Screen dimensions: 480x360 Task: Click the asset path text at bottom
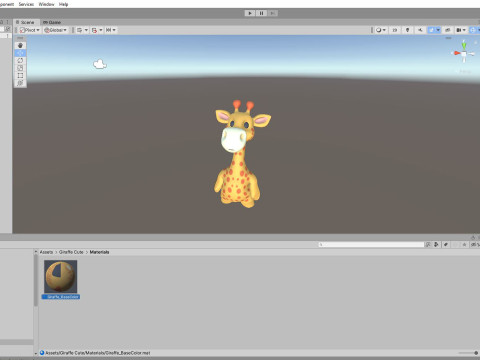98,353
